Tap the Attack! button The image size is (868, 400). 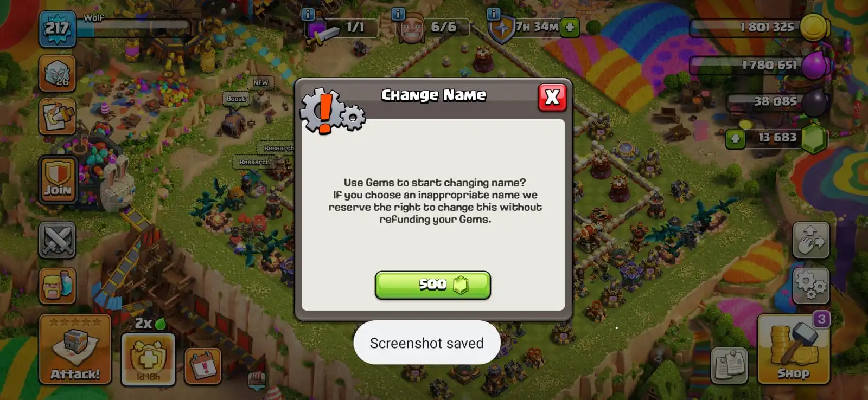tap(75, 350)
